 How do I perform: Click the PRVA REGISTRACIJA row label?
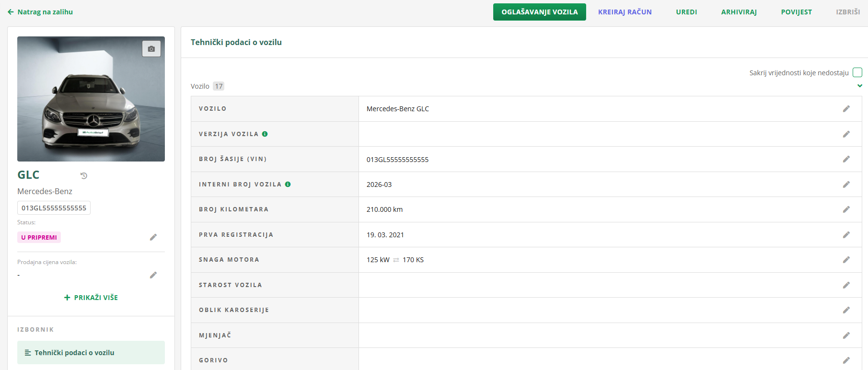coord(236,235)
